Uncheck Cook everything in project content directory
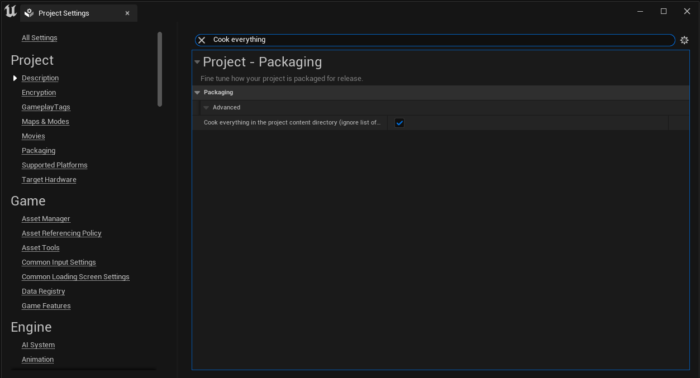The width and height of the screenshot is (700, 378). (400, 123)
